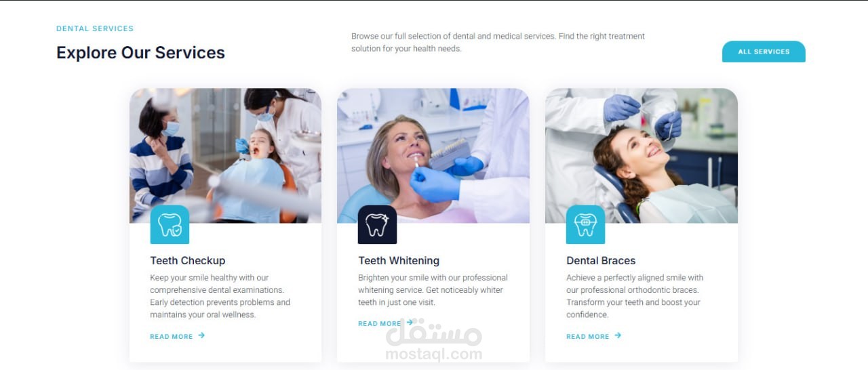The image size is (868, 370).
Task: Click the Teeth Checkup description text
Action: tap(220, 296)
